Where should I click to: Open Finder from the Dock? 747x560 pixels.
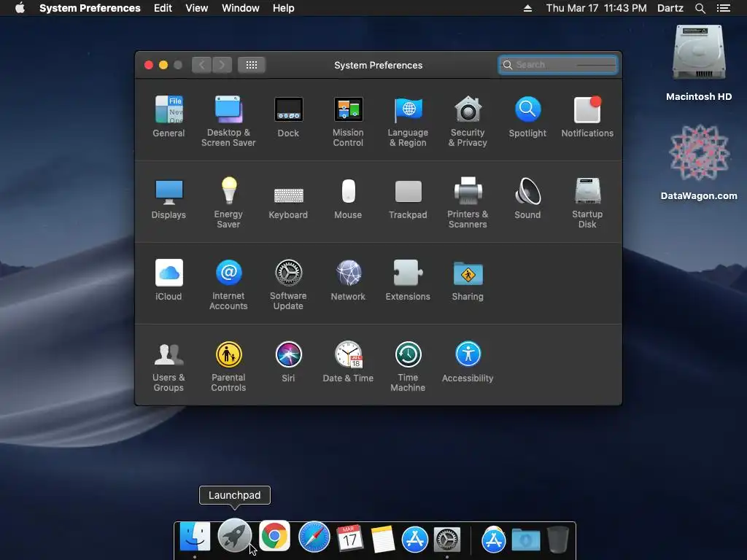pos(195,537)
